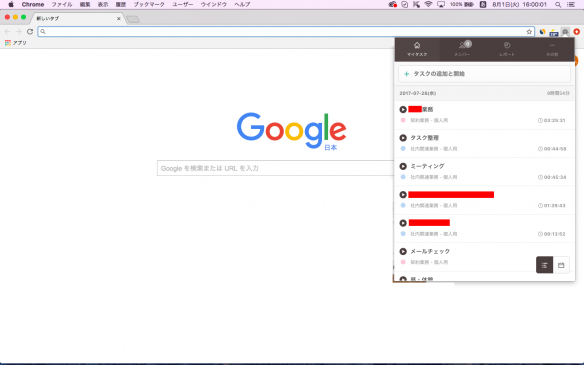584x365 pixels.
Task: Switch to list view in task popup
Action: [x=545, y=265]
